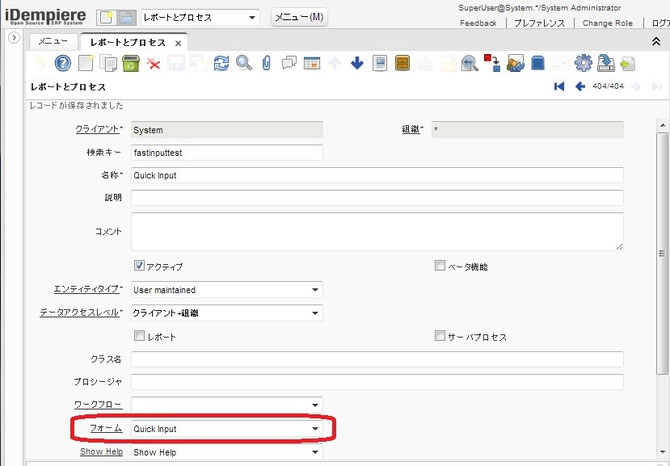Viewport: 670px width, 466px height.
Task: Refresh the record with the ReQuery icon
Action: click(221, 63)
